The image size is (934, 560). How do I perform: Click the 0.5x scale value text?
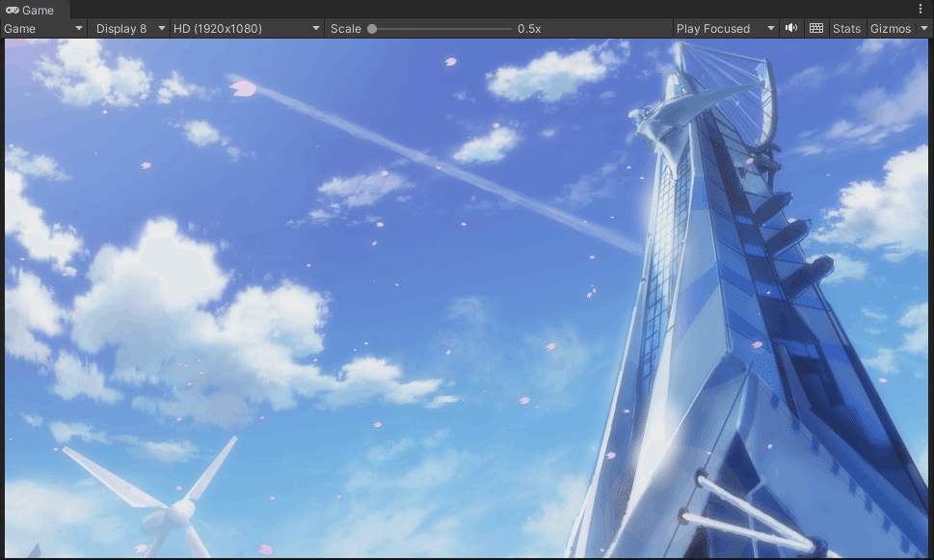click(529, 29)
